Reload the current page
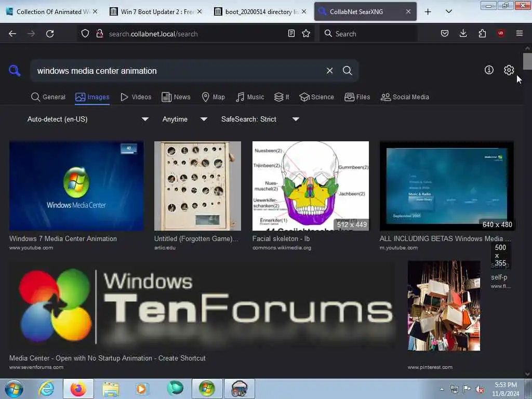Screen dimensions: 532x399 pyautogui.click(x=50, y=34)
